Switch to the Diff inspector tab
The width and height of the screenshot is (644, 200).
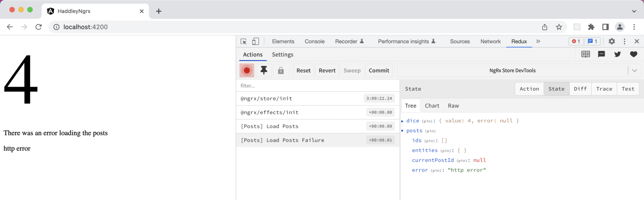(x=580, y=89)
